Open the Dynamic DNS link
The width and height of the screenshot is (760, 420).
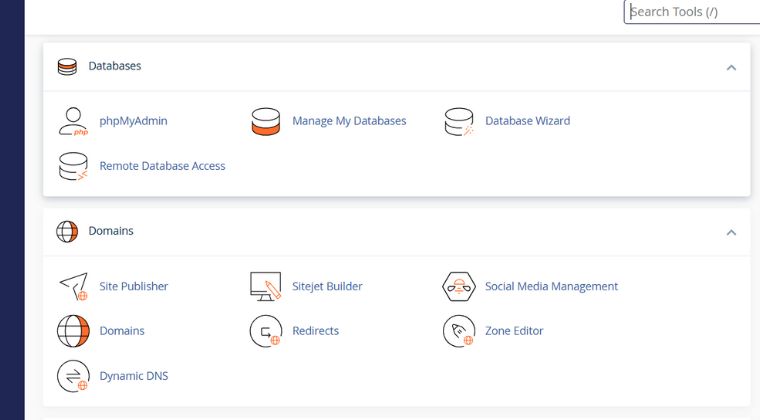click(134, 376)
